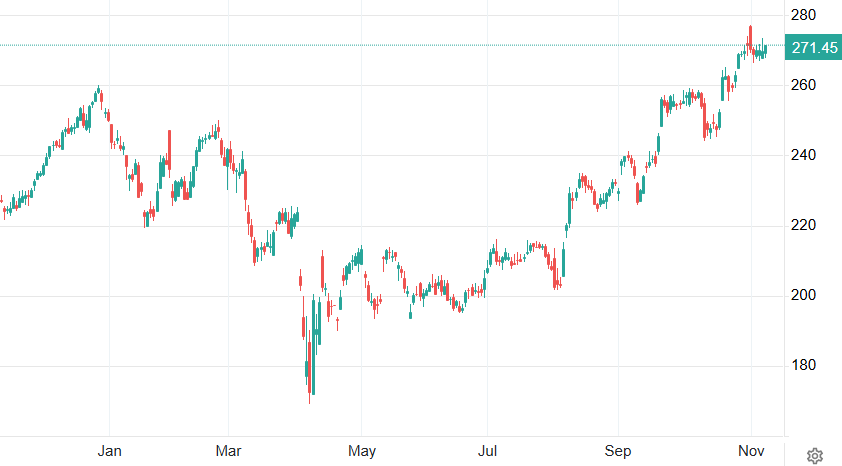
Task: Click the tall red candle spiking in February
Action: point(169,152)
